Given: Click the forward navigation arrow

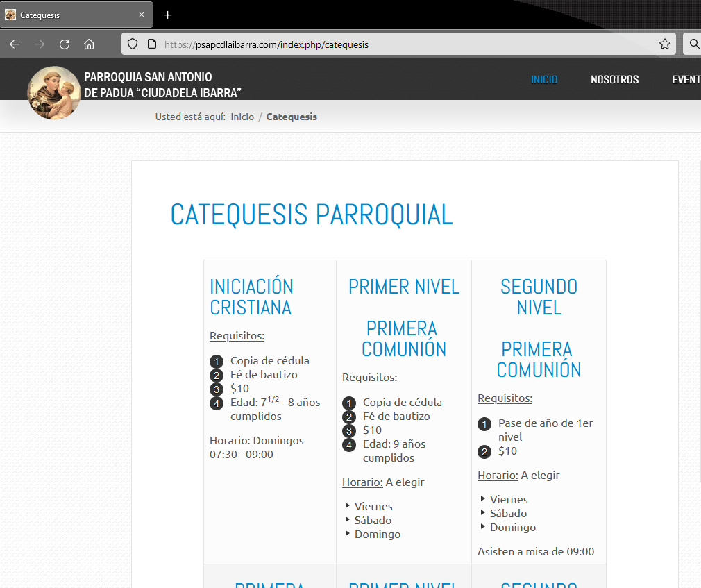Looking at the screenshot, I should coord(40,44).
